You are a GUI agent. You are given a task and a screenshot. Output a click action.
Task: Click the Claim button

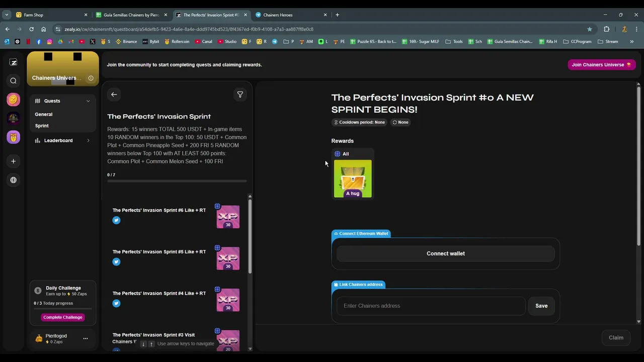click(x=616, y=338)
